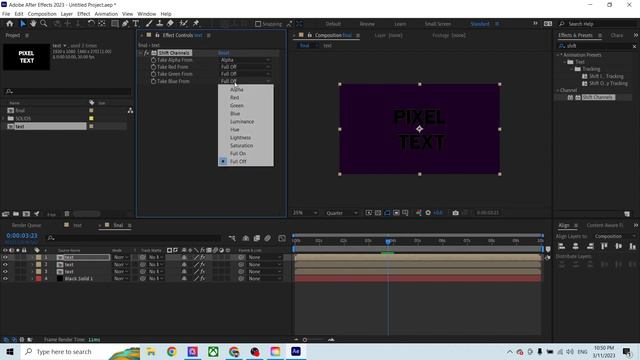Select the Brush tool
The width and height of the screenshot is (640, 360).
pos(149,24)
